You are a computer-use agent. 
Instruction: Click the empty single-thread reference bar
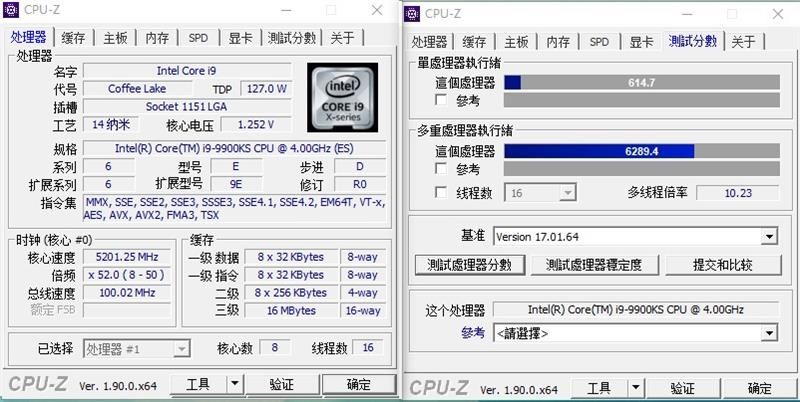coord(642,100)
